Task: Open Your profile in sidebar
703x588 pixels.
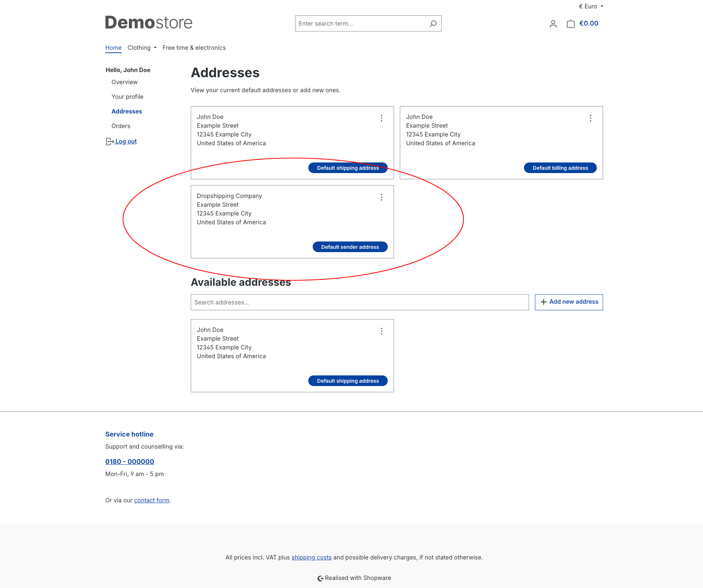Action: click(x=127, y=97)
